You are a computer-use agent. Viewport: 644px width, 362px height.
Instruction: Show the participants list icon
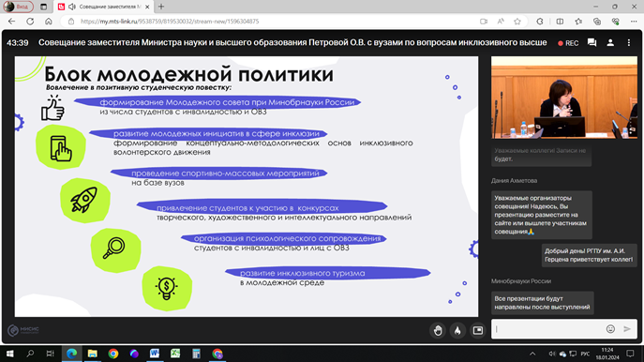tap(610, 42)
